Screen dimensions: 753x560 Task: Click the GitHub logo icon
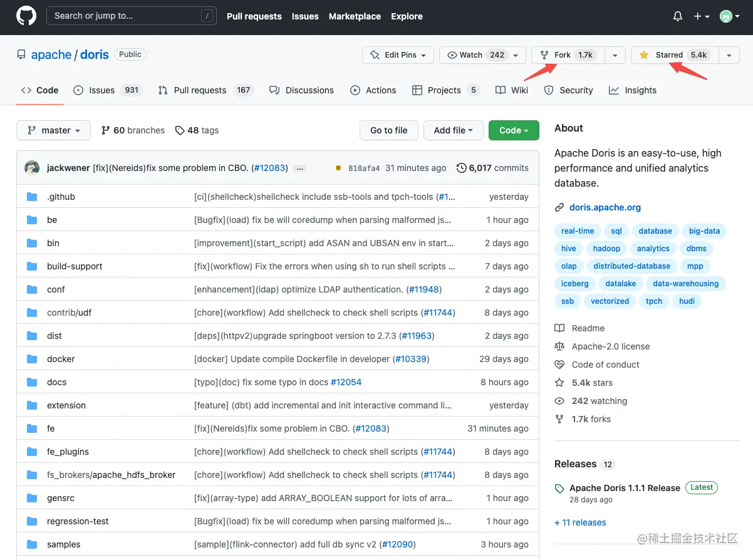click(x=26, y=16)
